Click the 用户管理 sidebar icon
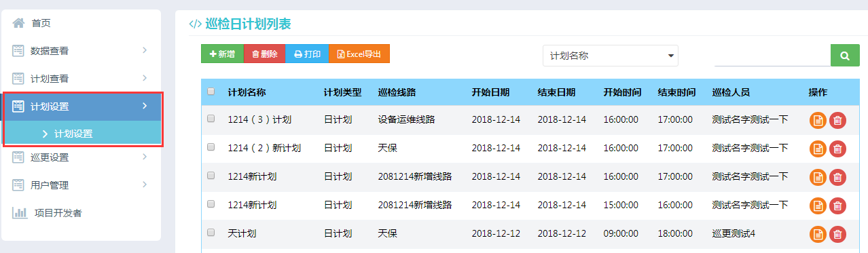This screenshot has height=253, width=868. pos(18,185)
